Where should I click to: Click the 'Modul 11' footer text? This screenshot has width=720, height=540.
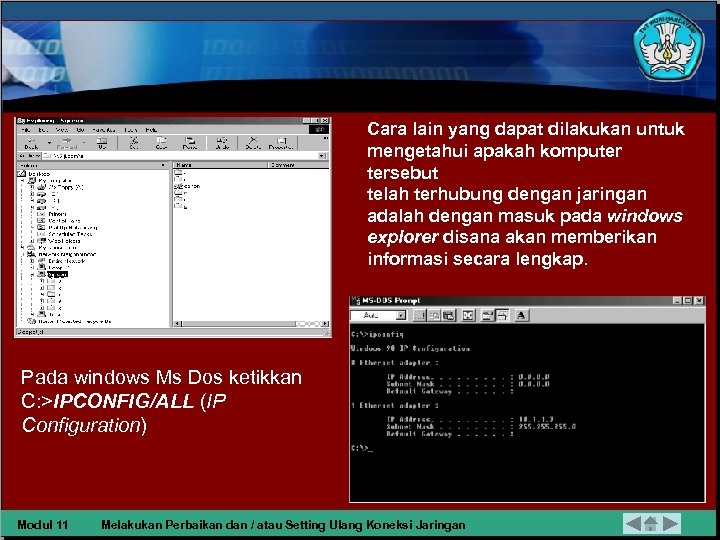click(x=43, y=524)
